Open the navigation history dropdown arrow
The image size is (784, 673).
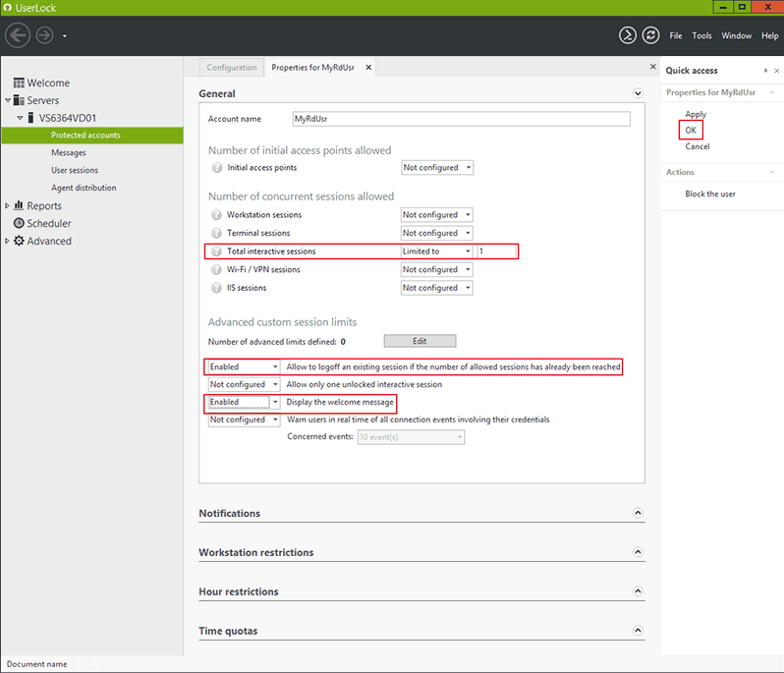coord(65,36)
